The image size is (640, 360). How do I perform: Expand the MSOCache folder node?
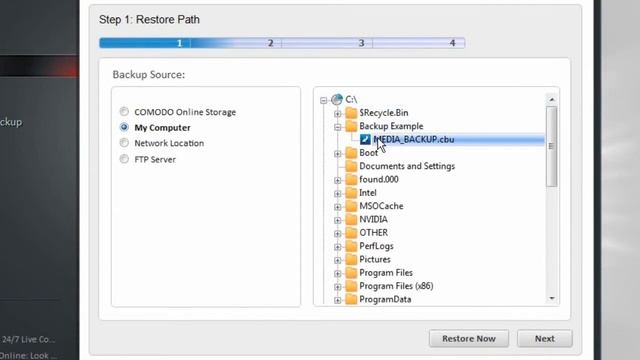tap(338, 207)
